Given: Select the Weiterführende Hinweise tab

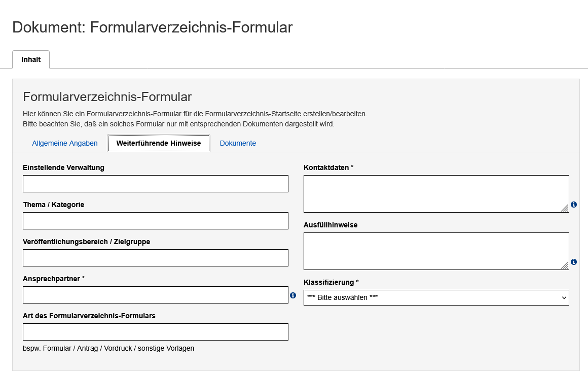Looking at the screenshot, I should click(x=158, y=143).
